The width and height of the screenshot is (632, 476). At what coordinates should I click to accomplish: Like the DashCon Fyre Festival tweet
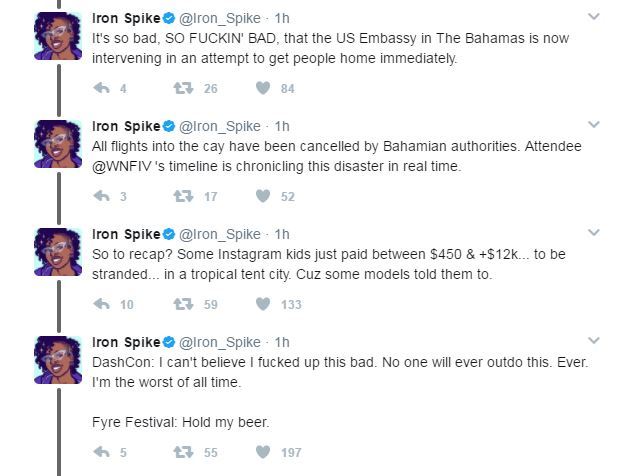pyautogui.click(x=263, y=453)
